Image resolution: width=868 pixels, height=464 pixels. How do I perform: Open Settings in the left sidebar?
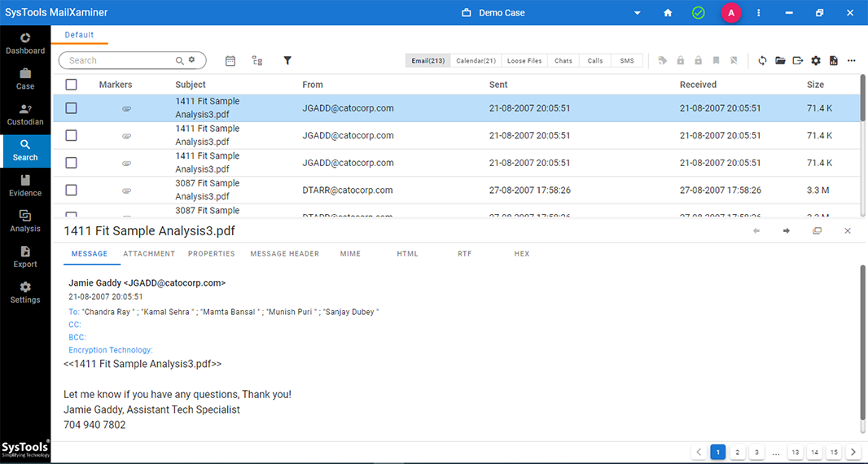point(25,293)
